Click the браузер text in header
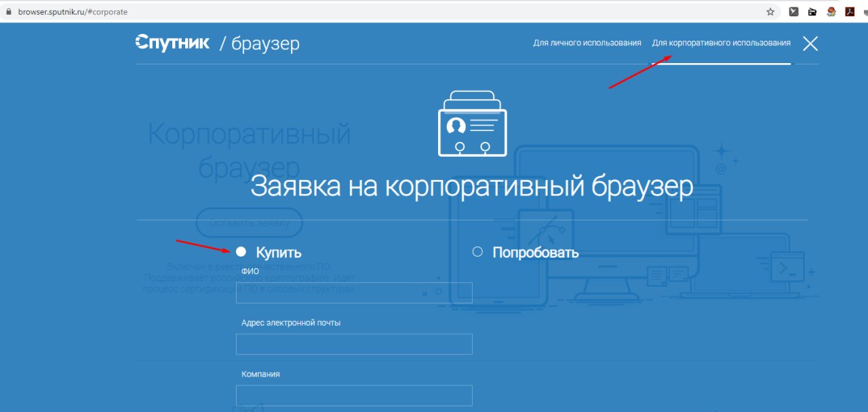 (x=265, y=44)
